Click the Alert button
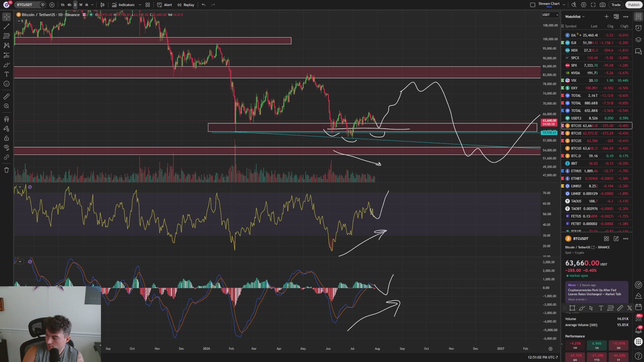The height and width of the screenshot is (362, 644). coord(164,5)
